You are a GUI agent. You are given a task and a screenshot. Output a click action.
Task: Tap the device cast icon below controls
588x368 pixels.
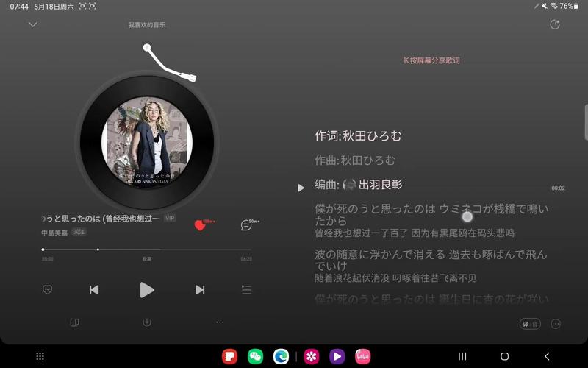74,322
